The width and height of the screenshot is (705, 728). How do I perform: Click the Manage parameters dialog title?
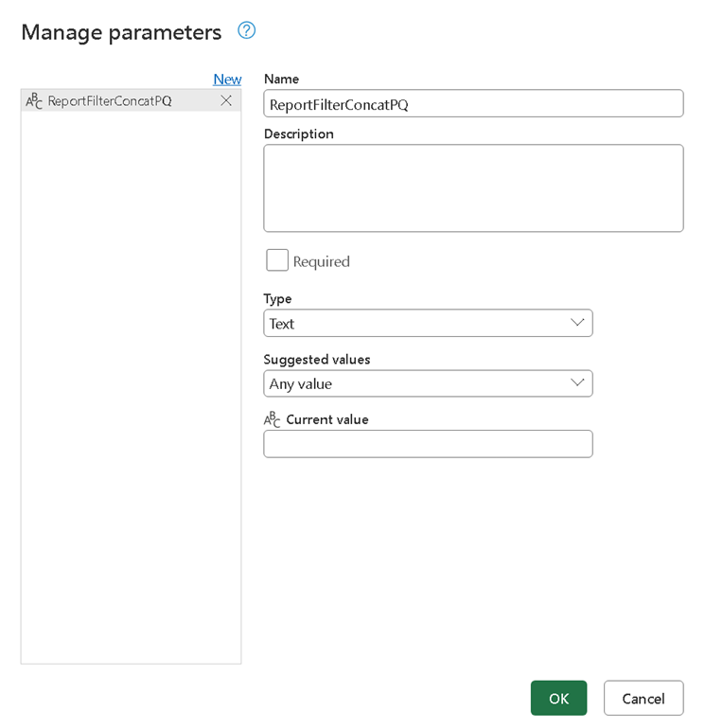coord(121,32)
